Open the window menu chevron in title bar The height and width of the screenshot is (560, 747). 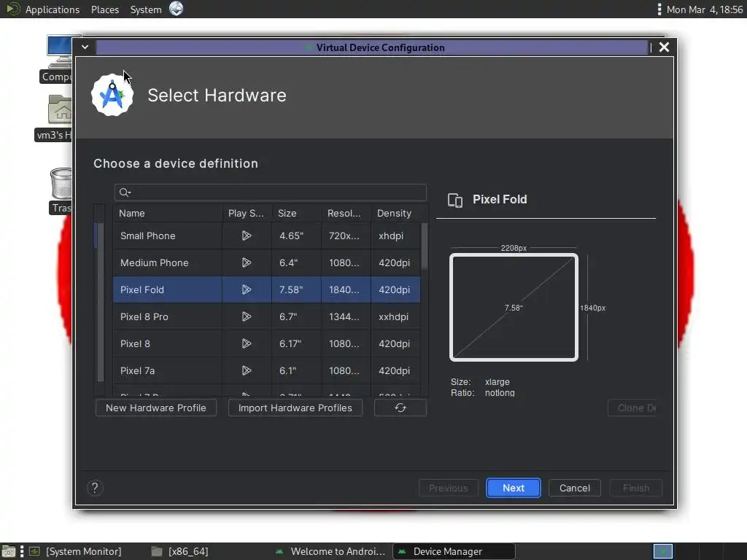(85, 47)
